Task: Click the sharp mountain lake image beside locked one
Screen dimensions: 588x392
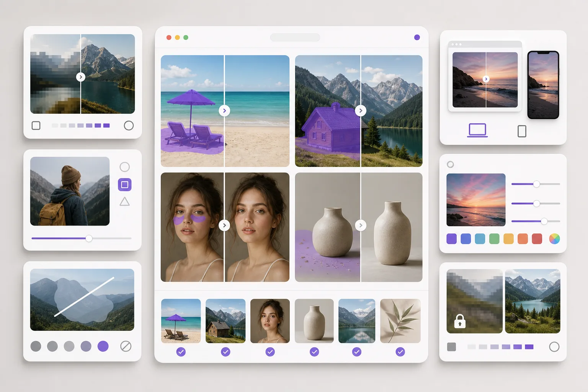Action: point(532,301)
